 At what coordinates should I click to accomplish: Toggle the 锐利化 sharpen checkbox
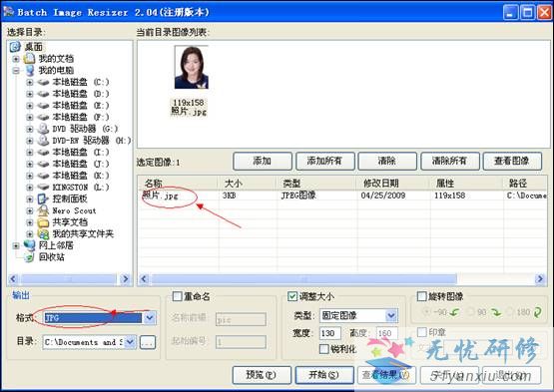click(x=324, y=349)
